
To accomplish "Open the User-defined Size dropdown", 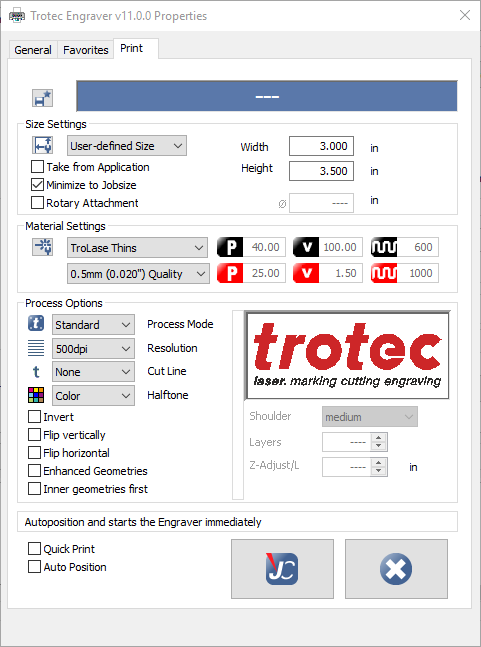I will point(127,146).
